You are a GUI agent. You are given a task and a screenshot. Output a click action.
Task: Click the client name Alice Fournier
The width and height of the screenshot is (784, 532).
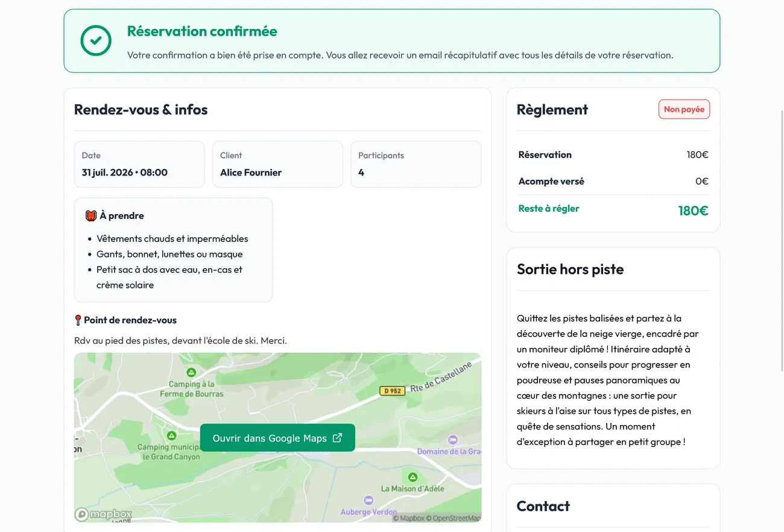pos(251,173)
